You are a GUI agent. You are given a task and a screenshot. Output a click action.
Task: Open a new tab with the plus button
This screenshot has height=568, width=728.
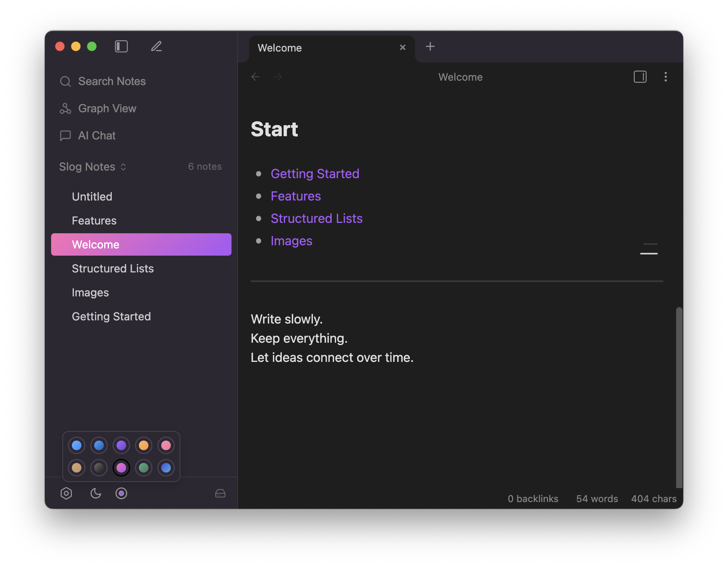pyautogui.click(x=430, y=46)
